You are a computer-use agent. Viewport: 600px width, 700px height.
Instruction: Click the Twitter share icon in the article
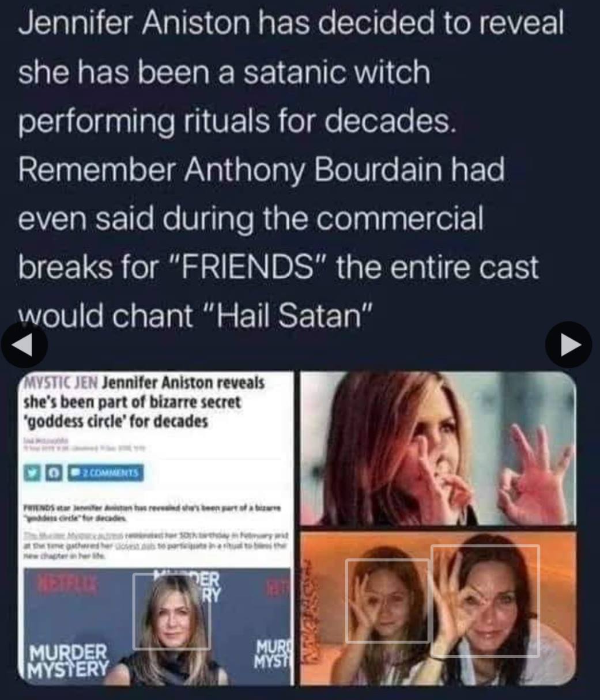click(x=32, y=473)
